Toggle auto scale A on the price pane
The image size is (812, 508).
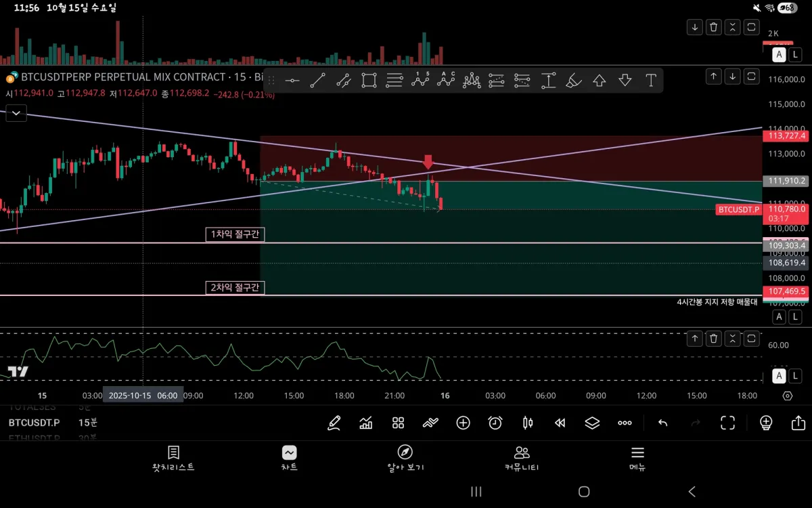pyautogui.click(x=780, y=316)
